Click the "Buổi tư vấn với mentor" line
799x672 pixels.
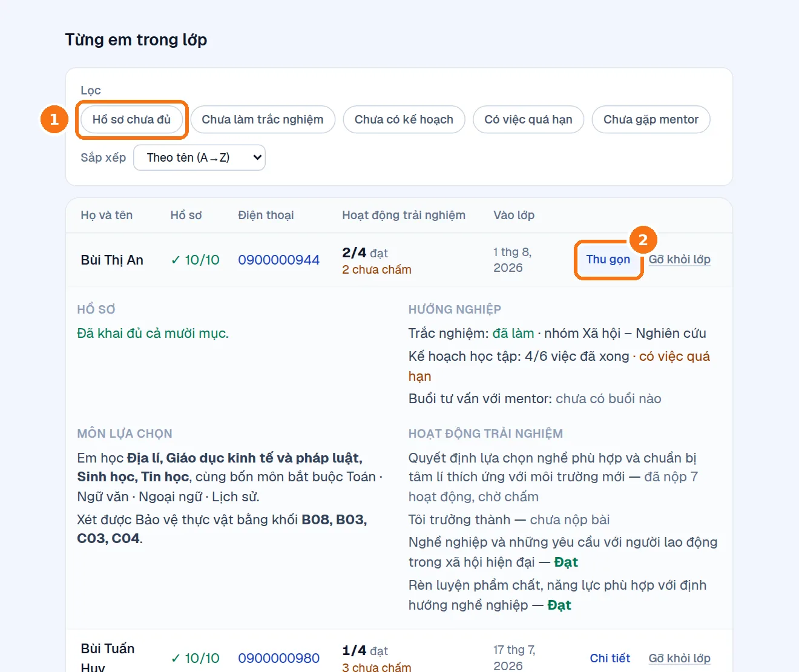(535, 399)
